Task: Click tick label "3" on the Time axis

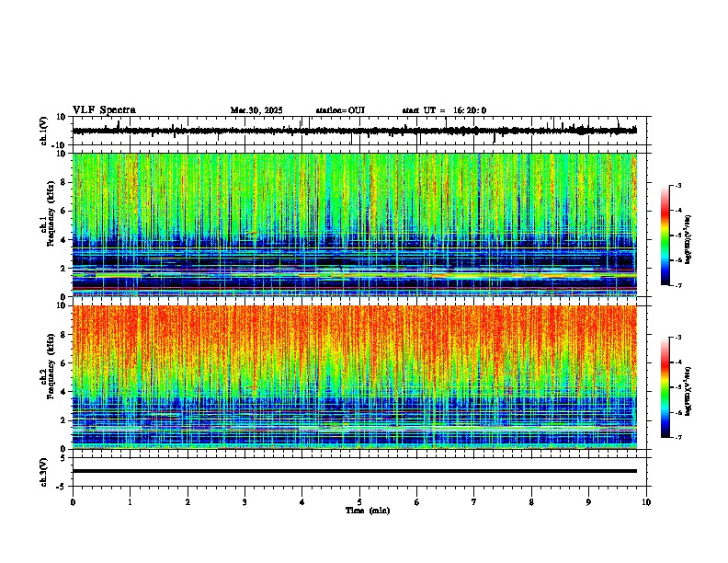Action: coord(245,502)
